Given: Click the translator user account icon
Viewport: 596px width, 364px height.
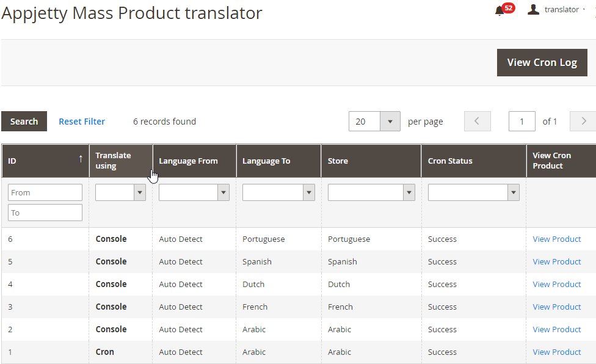Looking at the screenshot, I should click(533, 10).
